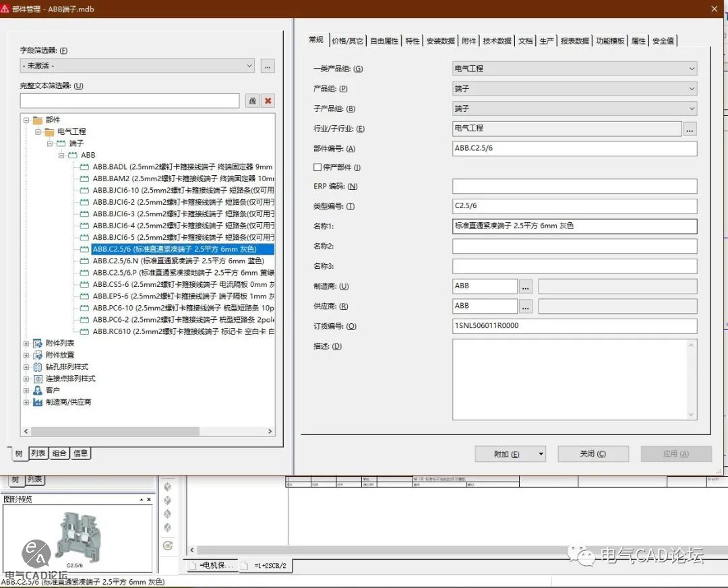The image size is (728, 588).
Task: Click the 订货编号 input field
Action: pos(574,326)
